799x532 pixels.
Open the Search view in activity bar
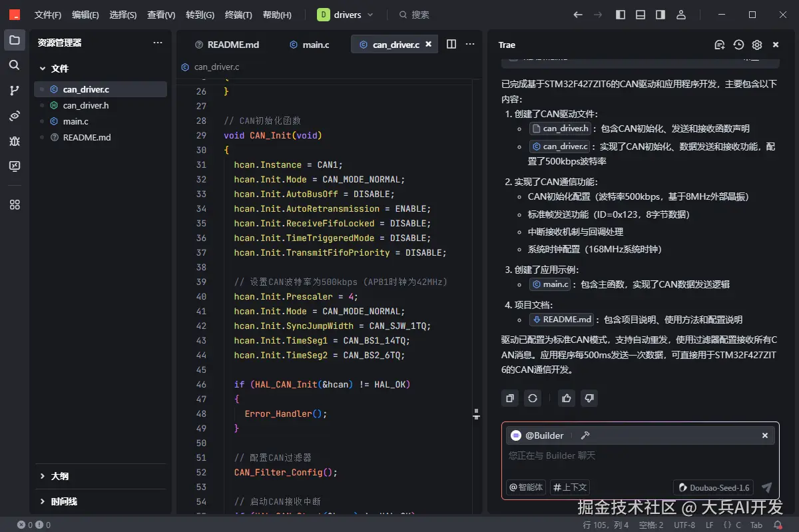coord(15,65)
